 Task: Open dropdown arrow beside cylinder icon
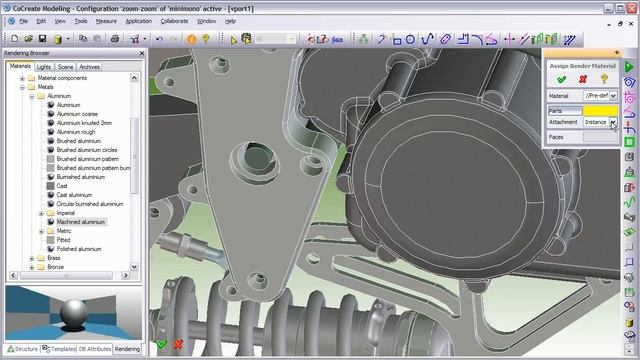point(68,39)
